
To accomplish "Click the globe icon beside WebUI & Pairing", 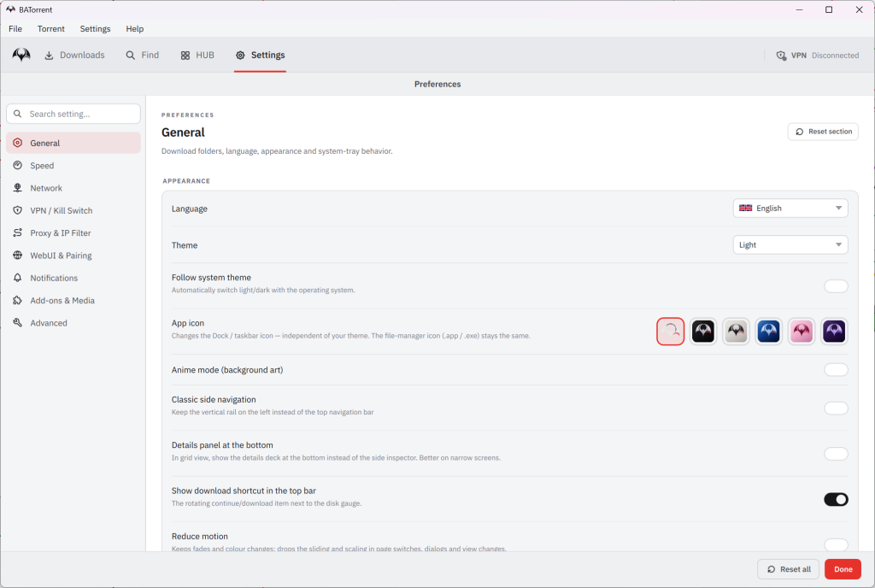I will (x=18, y=255).
